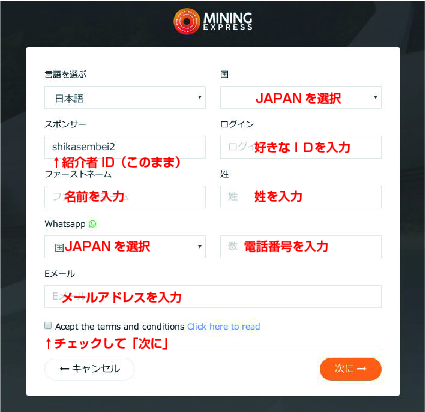Open the WhatsApp country code dropdown

(x=125, y=247)
